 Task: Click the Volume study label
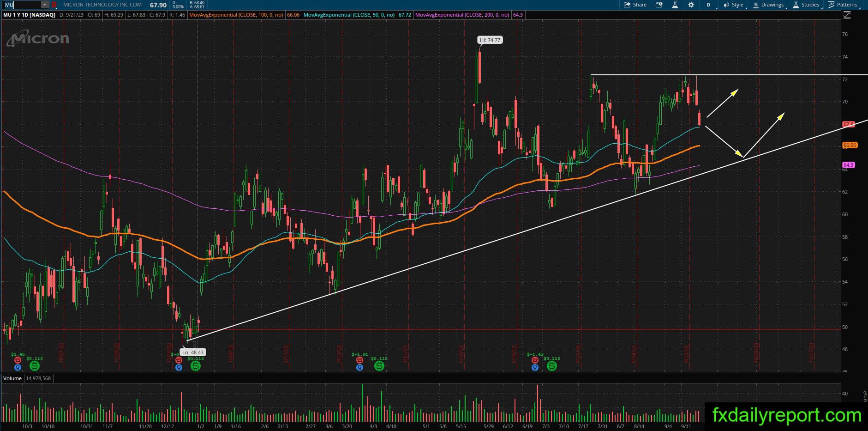[12, 378]
